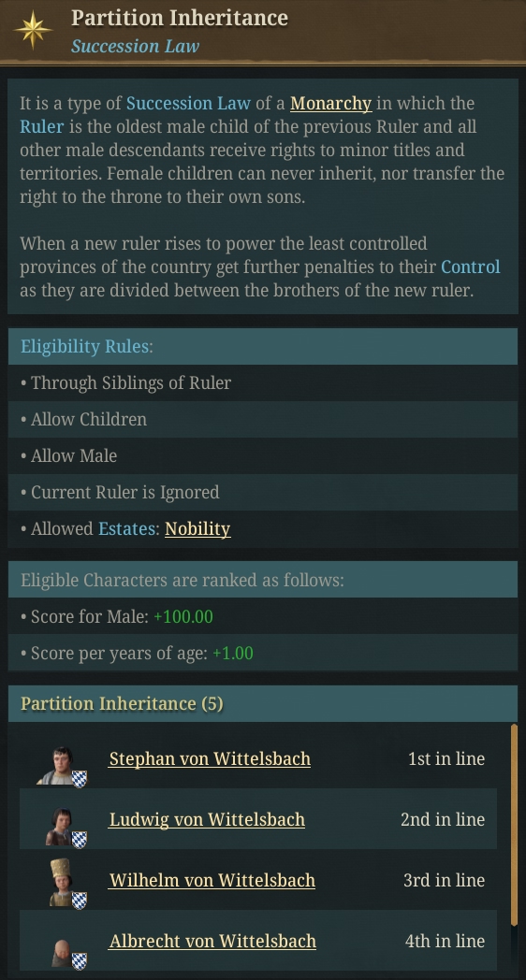Click the blue Control keyword
Viewport: 526px width, 980px height.
pos(471,267)
